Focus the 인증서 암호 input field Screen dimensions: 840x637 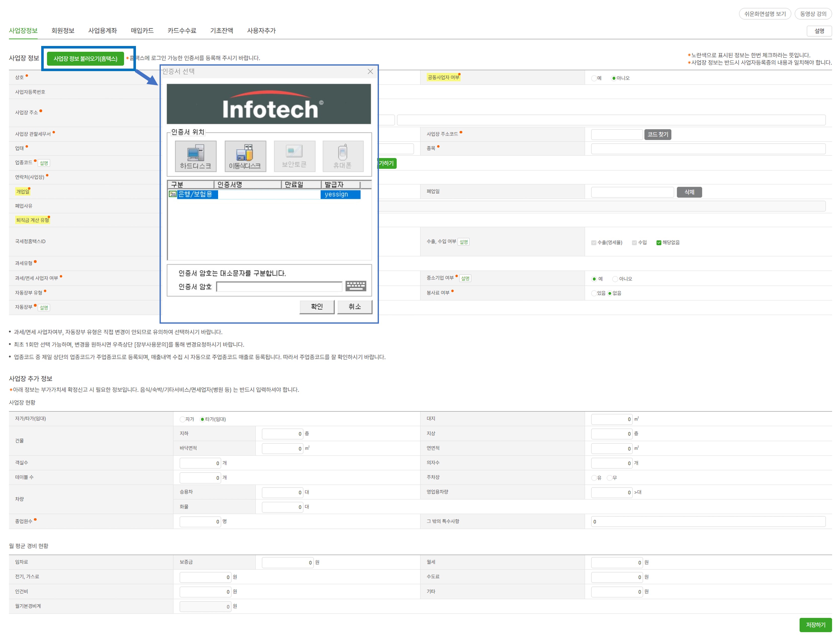point(279,286)
